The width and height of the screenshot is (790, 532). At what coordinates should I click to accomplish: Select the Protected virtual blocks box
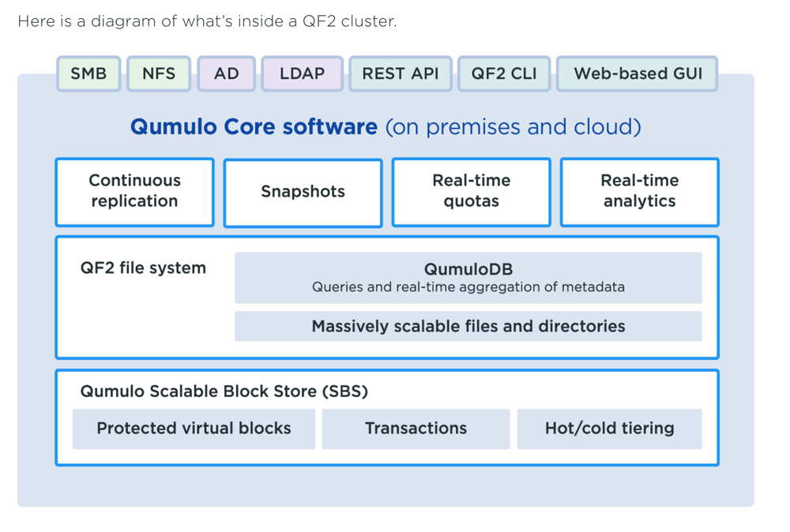(194, 429)
